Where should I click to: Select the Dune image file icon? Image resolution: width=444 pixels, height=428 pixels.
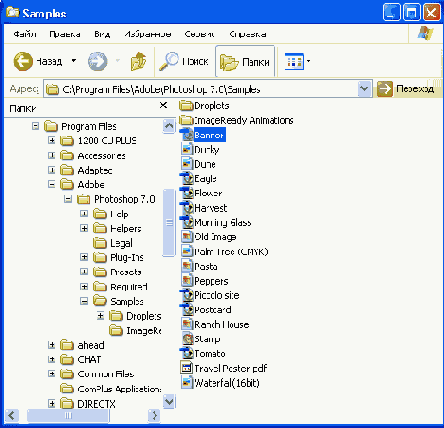tap(187, 164)
